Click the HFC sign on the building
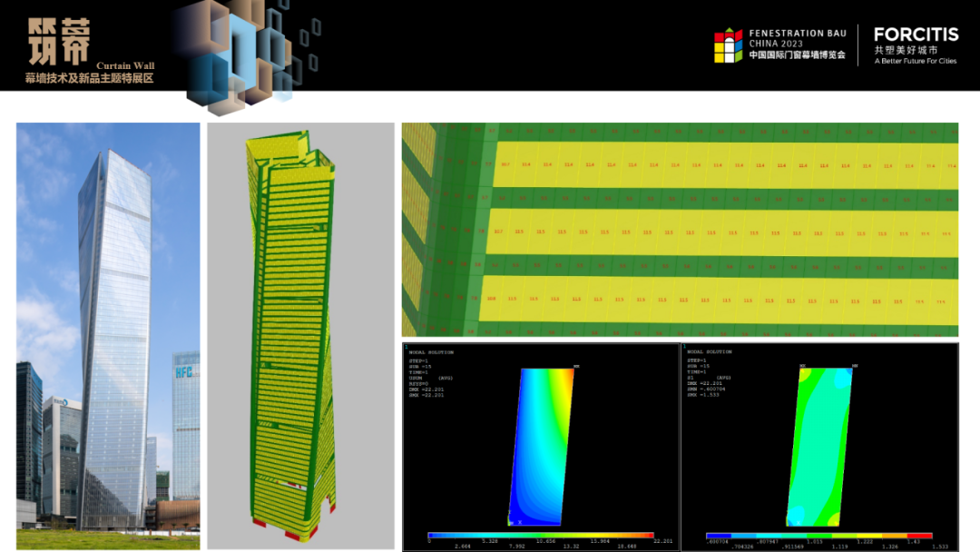Image resolution: width=980 pixels, height=552 pixels. click(x=186, y=372)
